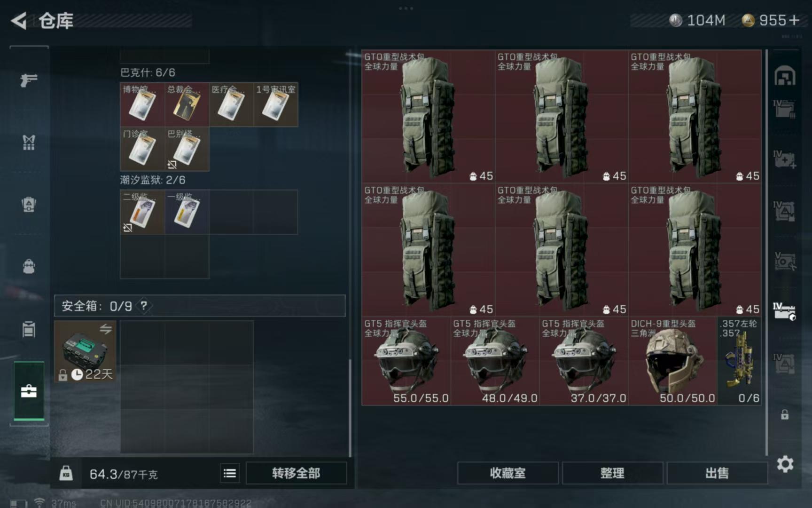The image size is (812, 508).
Task: Click the plus next to 955 currency
Action: click(x=794, y=20)
